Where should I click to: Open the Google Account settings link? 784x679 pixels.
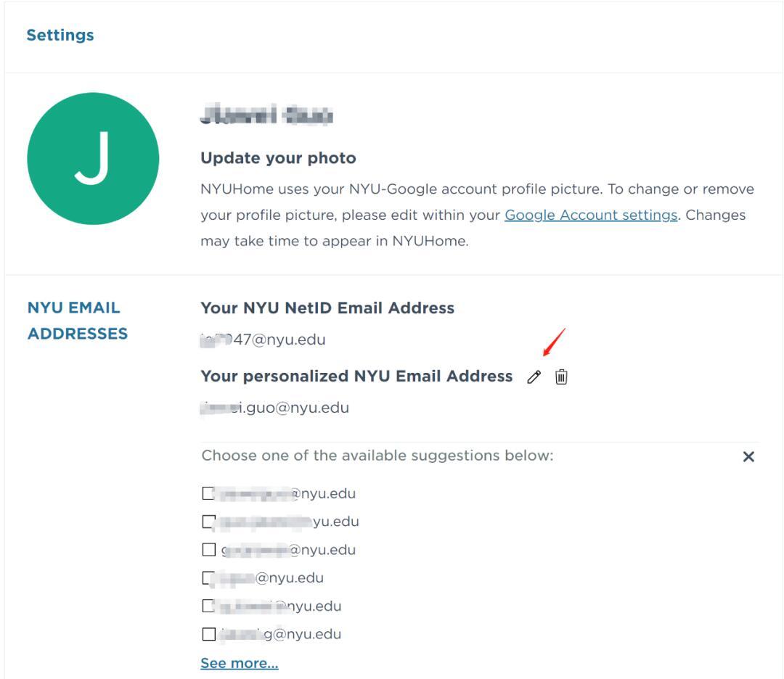pyautogui.click(x=591, y=215)
